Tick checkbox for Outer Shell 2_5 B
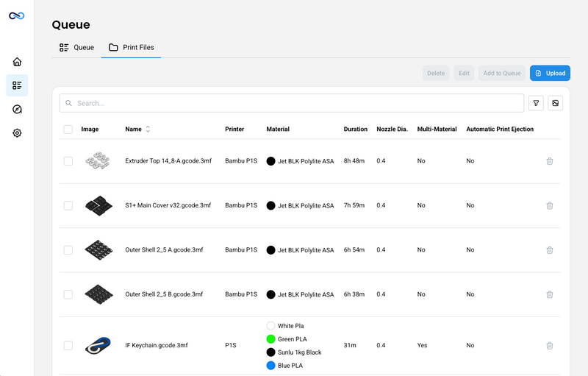Screen dimensions: 588x376 [68, 294]
